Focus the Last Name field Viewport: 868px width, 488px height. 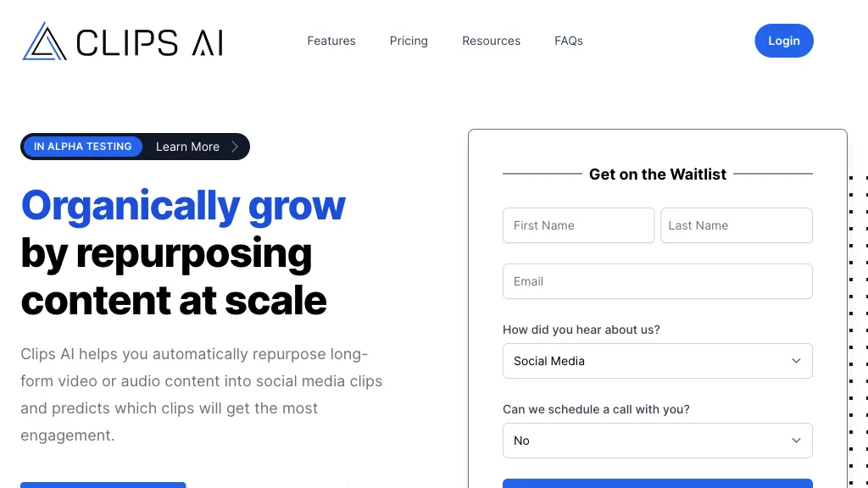pyautogui.click(x=736, y=225)
